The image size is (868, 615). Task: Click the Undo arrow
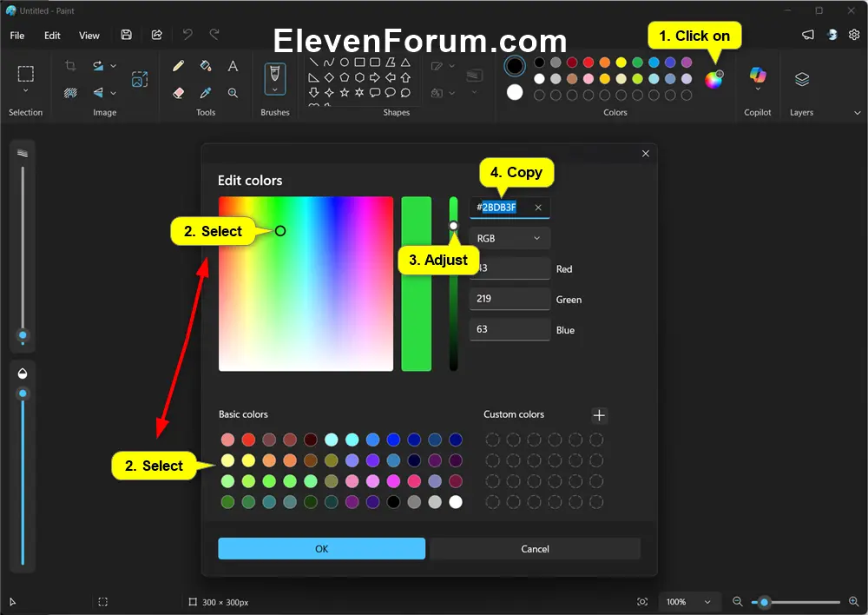click(187, 35)
